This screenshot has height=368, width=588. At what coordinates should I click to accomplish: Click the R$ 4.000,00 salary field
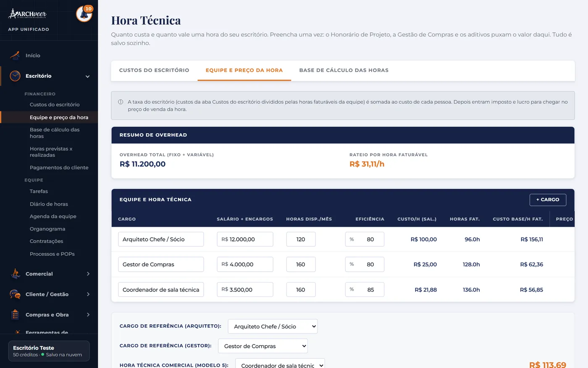(245, 265)
